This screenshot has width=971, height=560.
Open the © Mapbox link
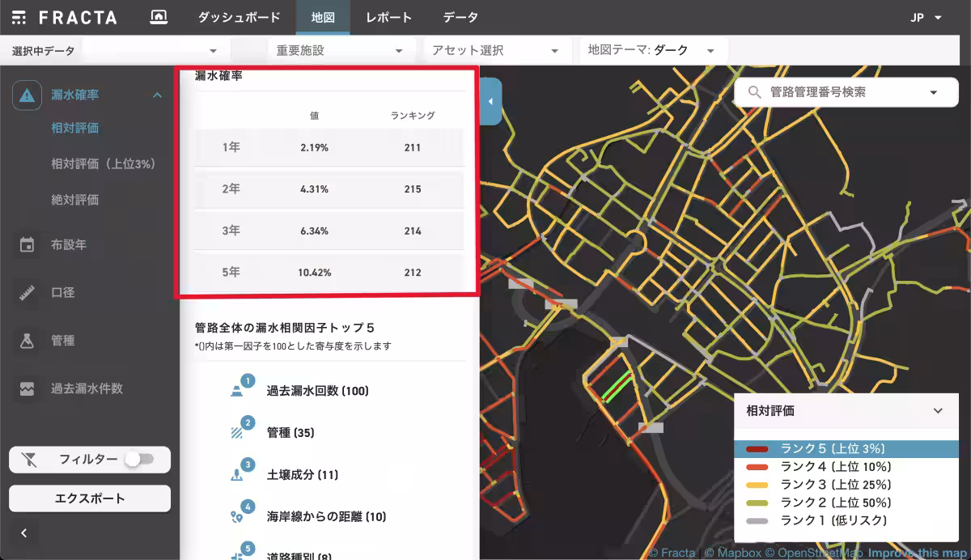(732, 554)
